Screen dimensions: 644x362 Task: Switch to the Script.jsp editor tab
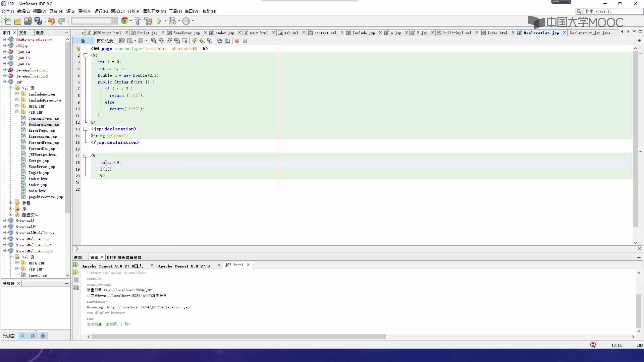point(147,33)
